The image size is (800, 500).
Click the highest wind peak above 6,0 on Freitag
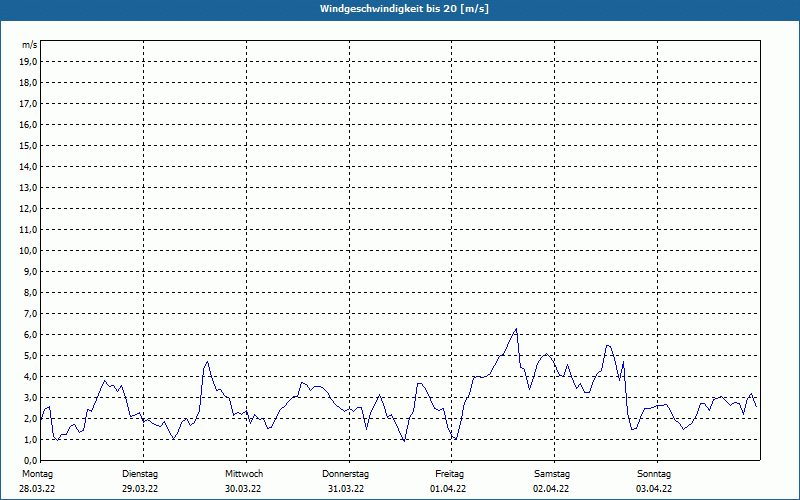click(516, 329)
